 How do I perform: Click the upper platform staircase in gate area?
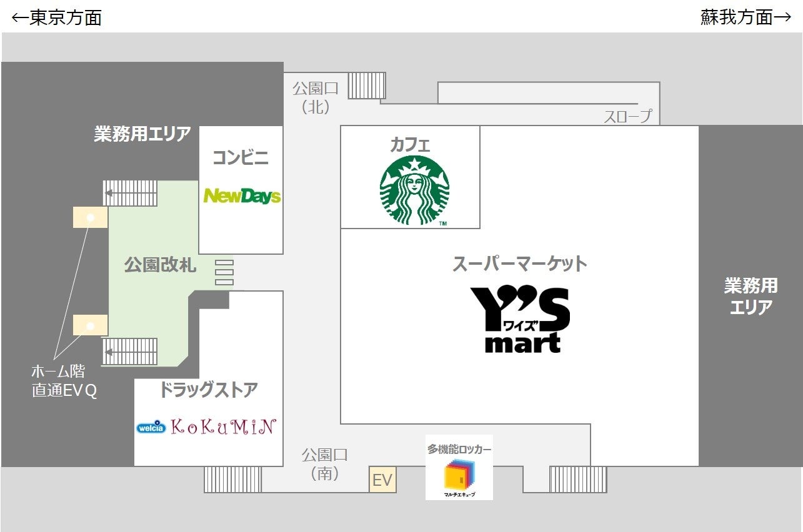click(130, 193)
